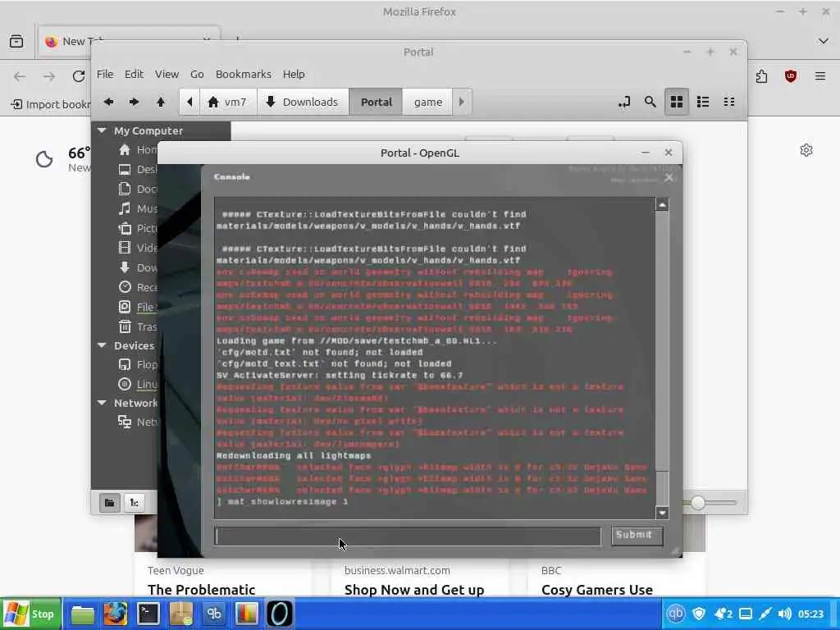Open terminal from taskbar
Screen dimensions: 840x630
[148, 614]
